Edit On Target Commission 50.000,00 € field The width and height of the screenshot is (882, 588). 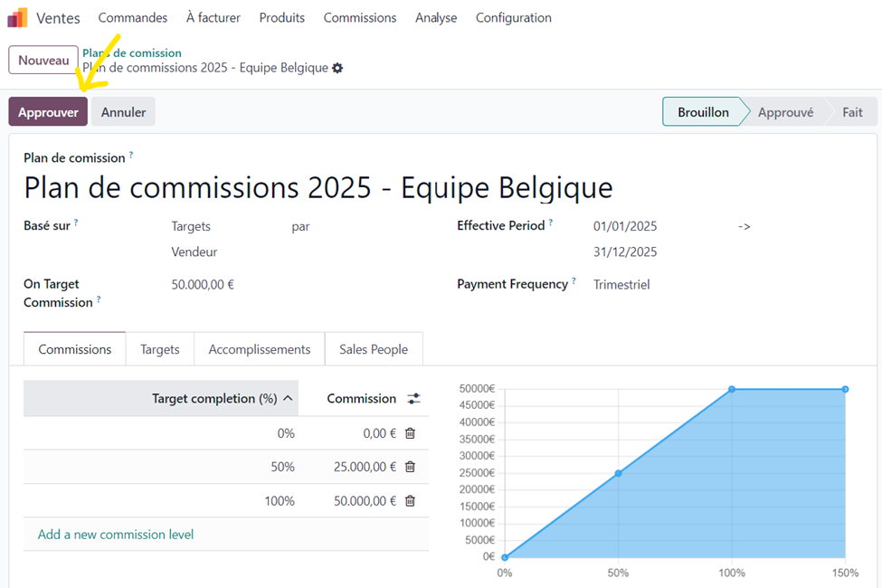[x=203, y=284]
